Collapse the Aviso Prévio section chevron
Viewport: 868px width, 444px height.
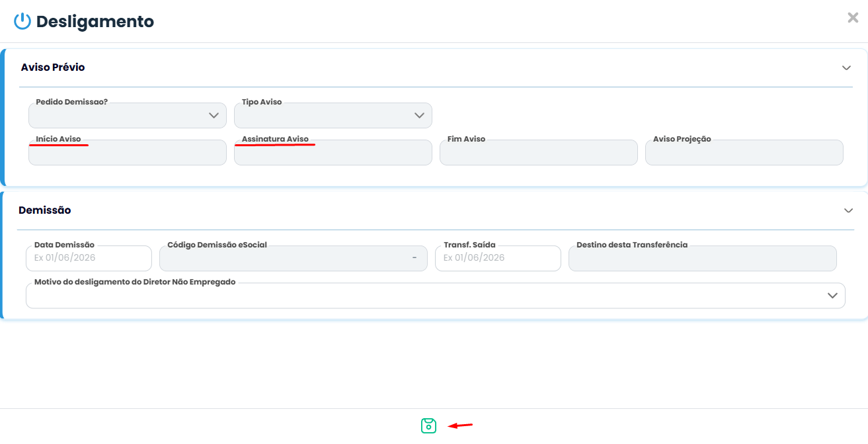pos(846,67)
